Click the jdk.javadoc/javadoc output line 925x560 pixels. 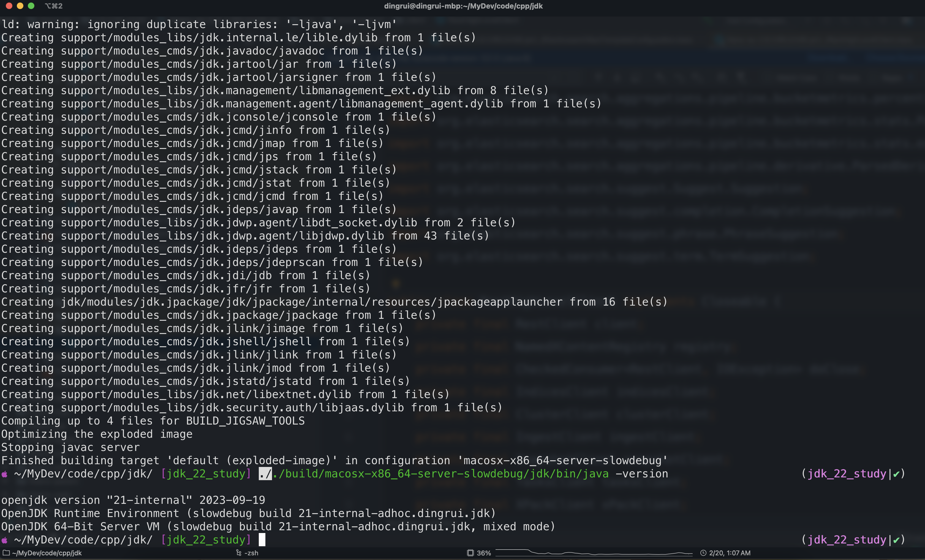tap(212, 51)
